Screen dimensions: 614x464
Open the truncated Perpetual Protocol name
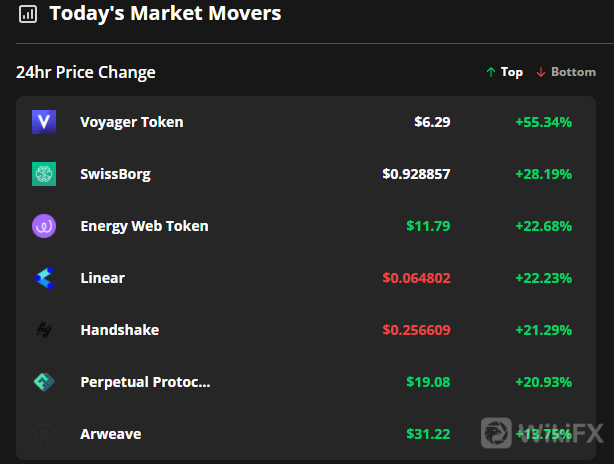pyautogui.click(x=146, y=382)
